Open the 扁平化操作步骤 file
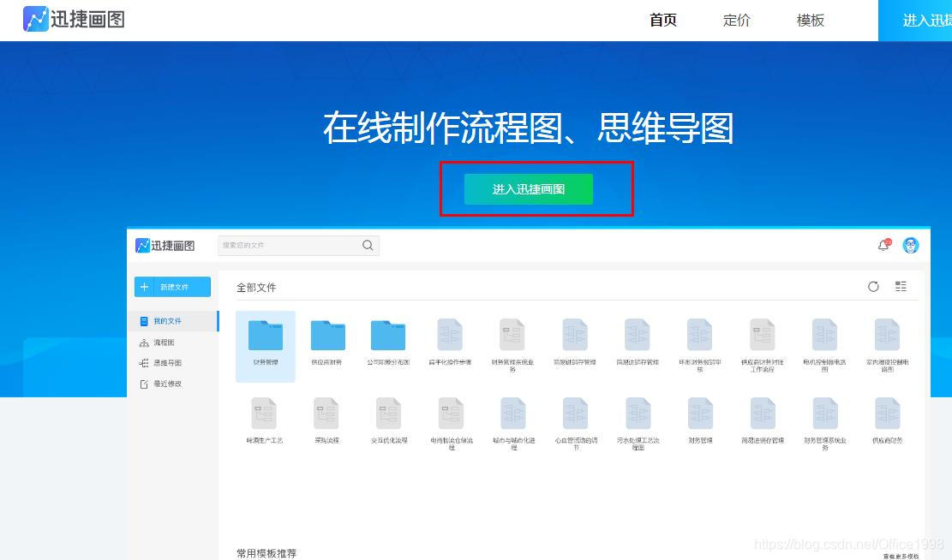This screenshot has height=560, width=952. 450,343
